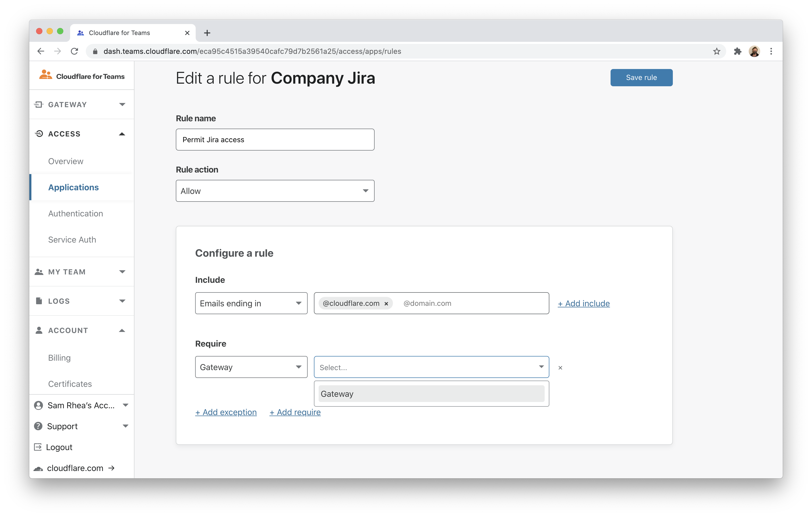Open the browser extensions puzzle icon
Screen dimensions: 812x517
point(737,51)
